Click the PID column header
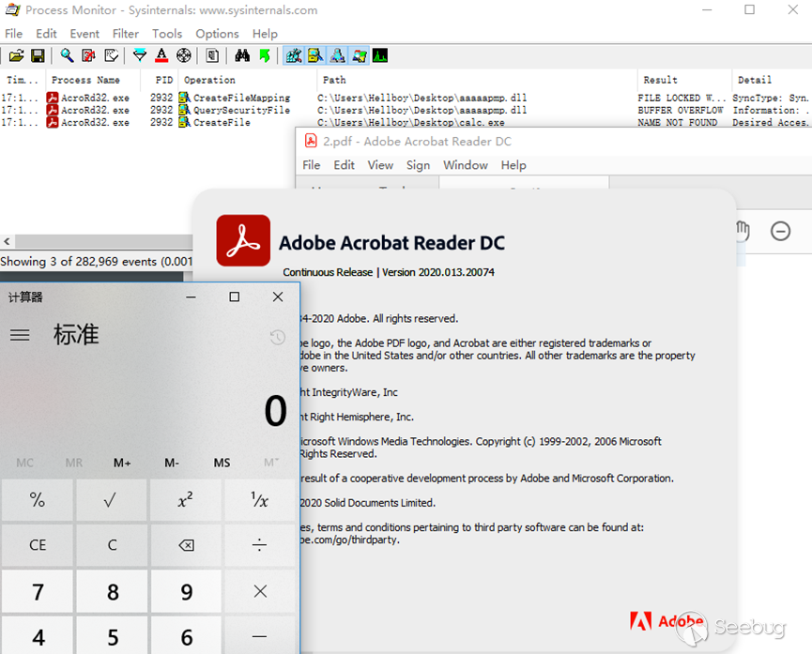This screenshot has height=654, width=812. 160,81
